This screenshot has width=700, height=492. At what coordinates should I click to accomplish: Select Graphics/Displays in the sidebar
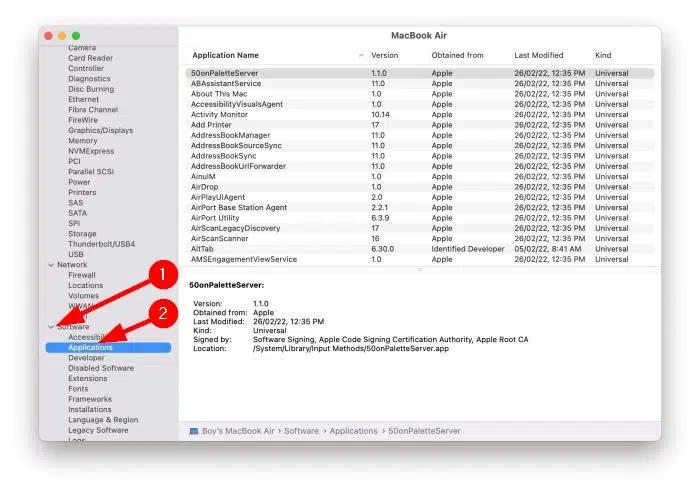tap(100, 130)
